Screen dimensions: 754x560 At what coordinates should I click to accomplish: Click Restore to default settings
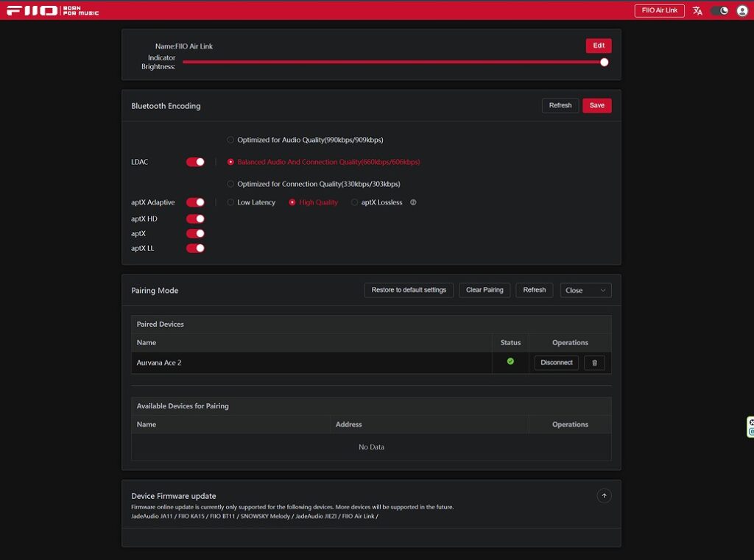409,290
